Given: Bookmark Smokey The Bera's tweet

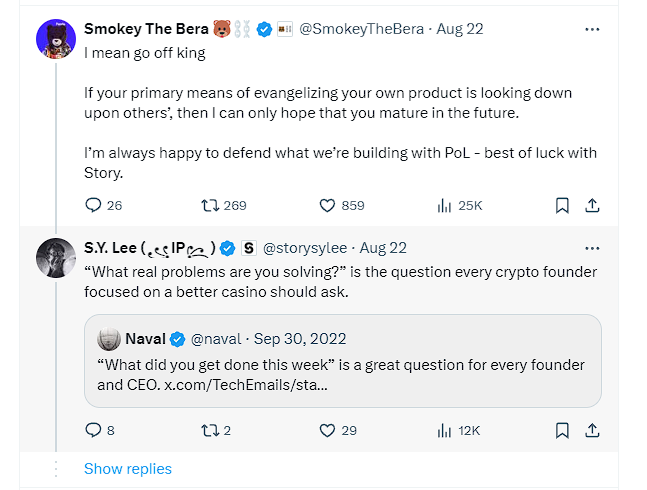Looking at the screenshot, I should click(x=562, y=205).
